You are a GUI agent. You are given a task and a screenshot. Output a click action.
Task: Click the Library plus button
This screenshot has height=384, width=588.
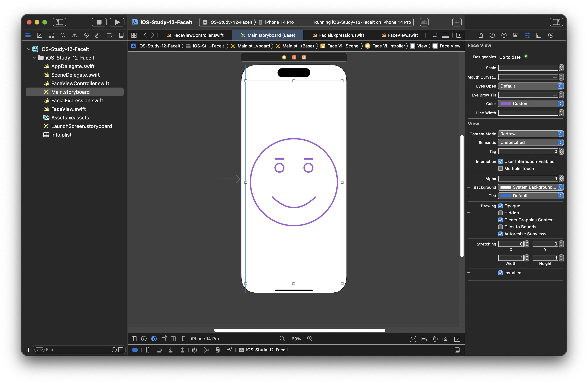(457, 22)
